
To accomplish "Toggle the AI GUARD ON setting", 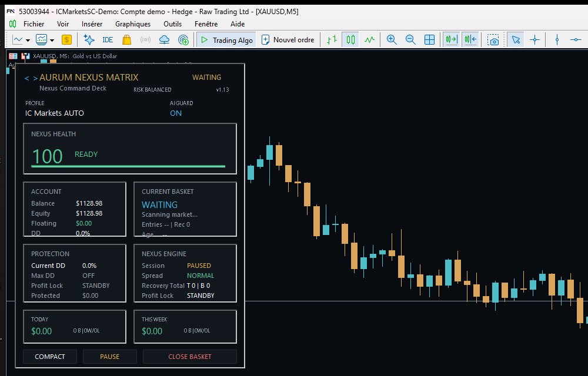I will (x=176, y=113).
